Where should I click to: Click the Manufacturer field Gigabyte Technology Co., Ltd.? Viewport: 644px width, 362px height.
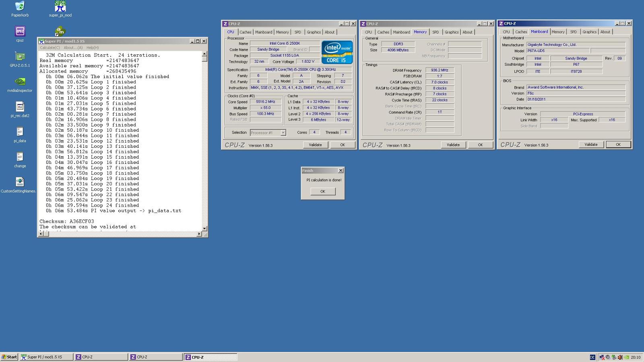click(x=576, y=45)
